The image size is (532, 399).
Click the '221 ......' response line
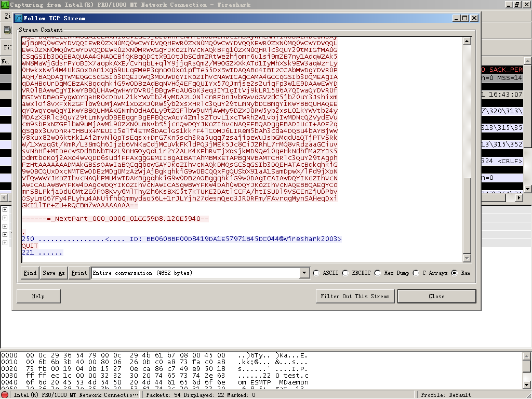[x=43, y=252]
